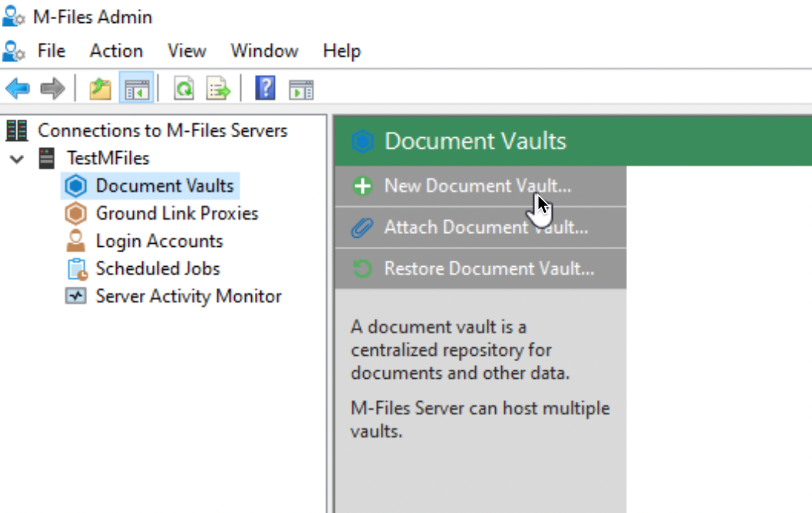Select the TestMFiles tree item
812x513 pixels.
(x=108, y=158)
